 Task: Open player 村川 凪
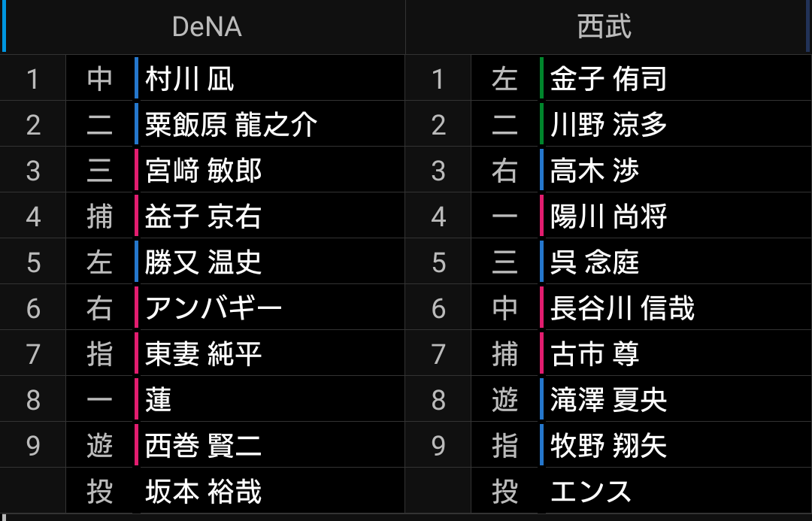[x=189, y=79]
